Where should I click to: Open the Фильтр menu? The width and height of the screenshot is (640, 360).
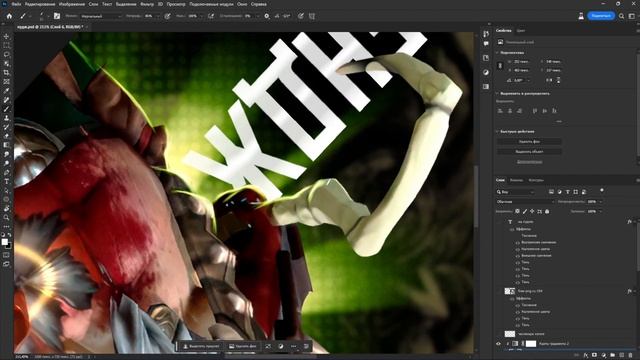coord(147,4)
